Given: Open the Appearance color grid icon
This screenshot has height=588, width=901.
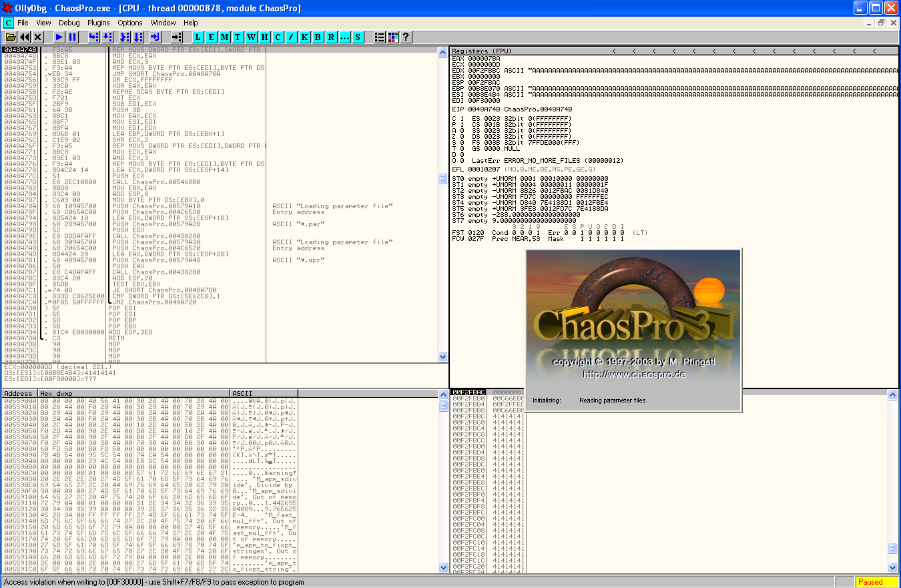Looking at the screenshot, I should pos(392,37).
